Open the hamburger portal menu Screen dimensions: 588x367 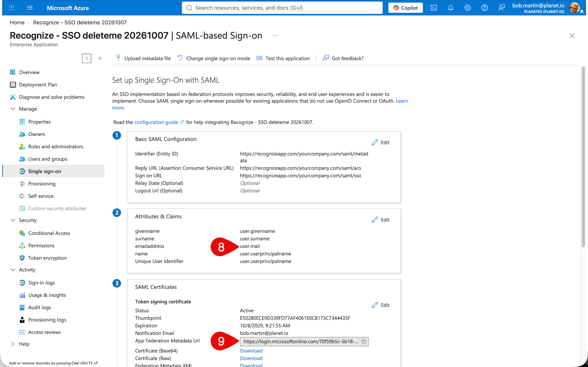(x=30, y=8)
